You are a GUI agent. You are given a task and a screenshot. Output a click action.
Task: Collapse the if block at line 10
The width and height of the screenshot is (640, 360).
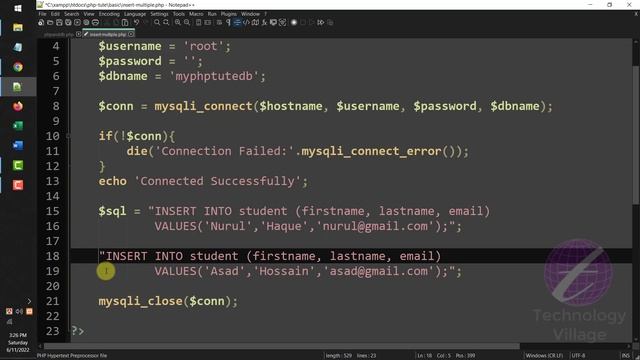click(x=68, y=136)
